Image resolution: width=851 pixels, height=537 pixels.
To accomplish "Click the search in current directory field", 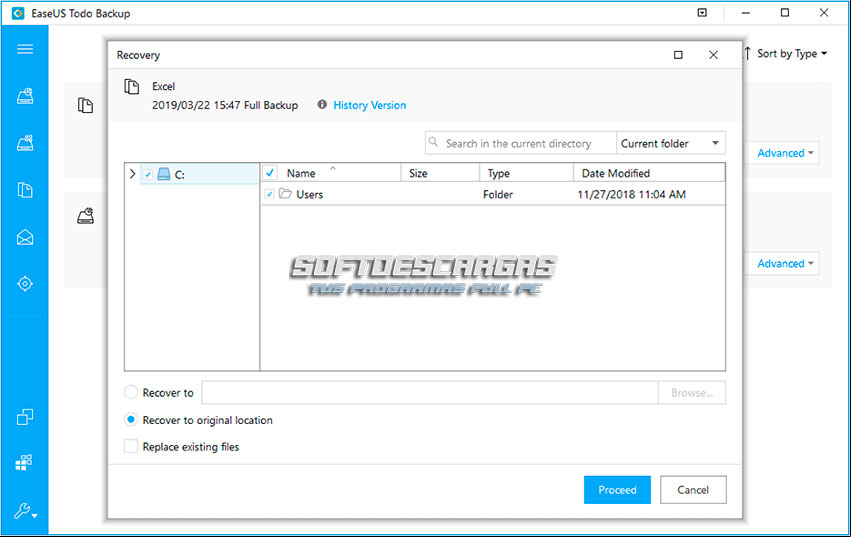I will (520, 143).
